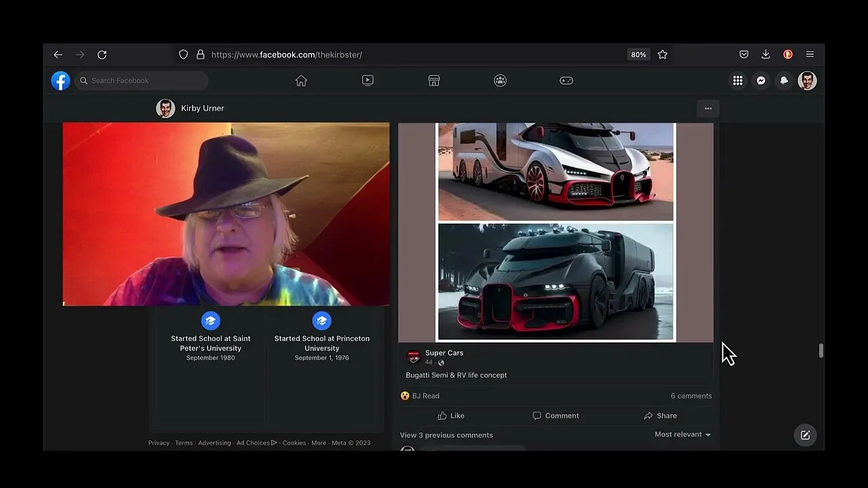Click the Saint Peter's graduation cap icon
The image size is (868, 488).
pos(211,321)
